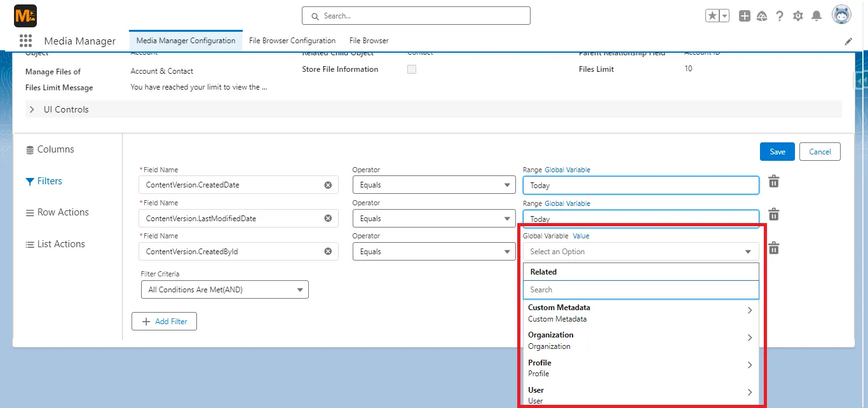Open the Filter Criteria dropdown
This screenshot has height=408, width=868.
pos(224,289)
